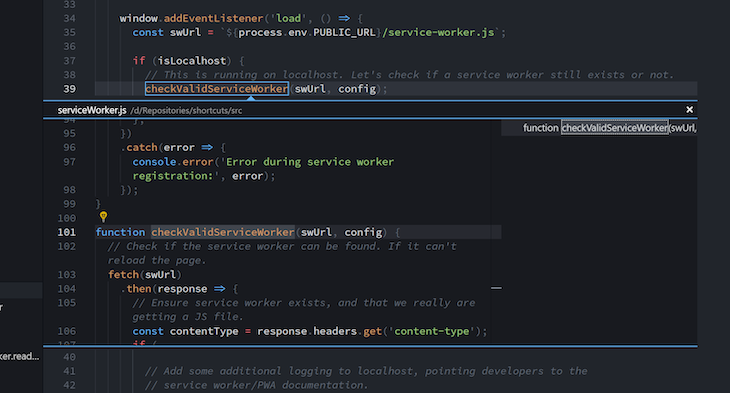Image resolution: width=730 pixels, height=393 pixels.
Task: Click 'config' argument on line 39
Action: [x=357, y=88]
